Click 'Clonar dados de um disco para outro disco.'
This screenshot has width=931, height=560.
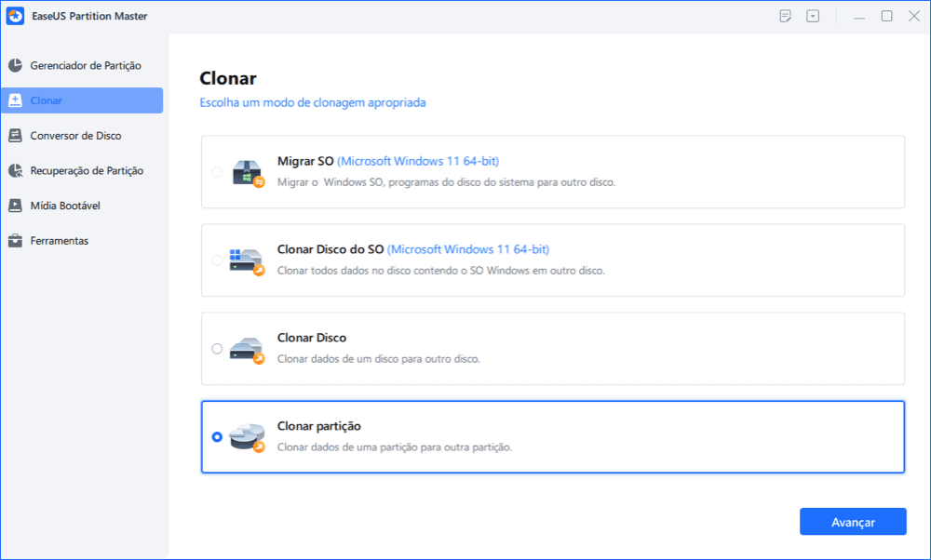pyautogui.click(x=379, y=359)
